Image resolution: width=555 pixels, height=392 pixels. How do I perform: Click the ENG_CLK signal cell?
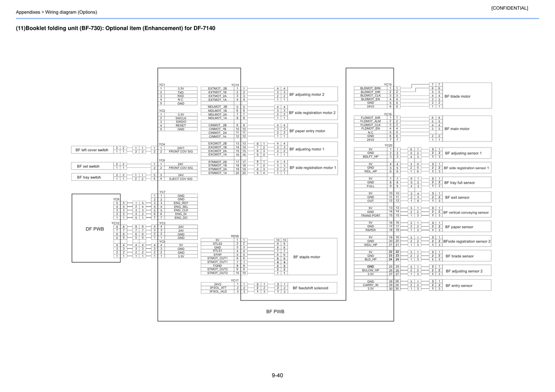(180, 210)
